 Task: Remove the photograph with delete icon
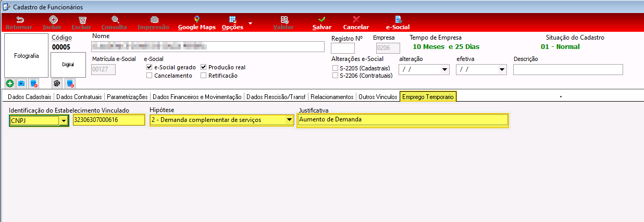pos(33,83)
